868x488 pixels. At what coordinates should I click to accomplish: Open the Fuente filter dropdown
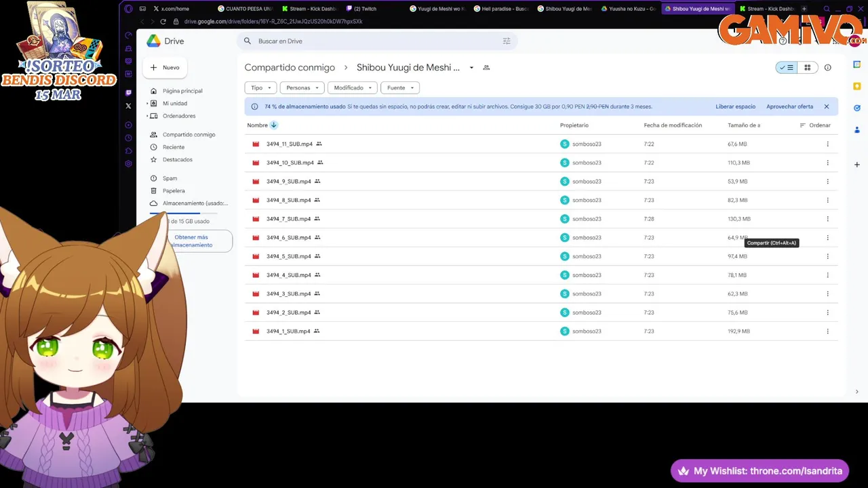400,87
